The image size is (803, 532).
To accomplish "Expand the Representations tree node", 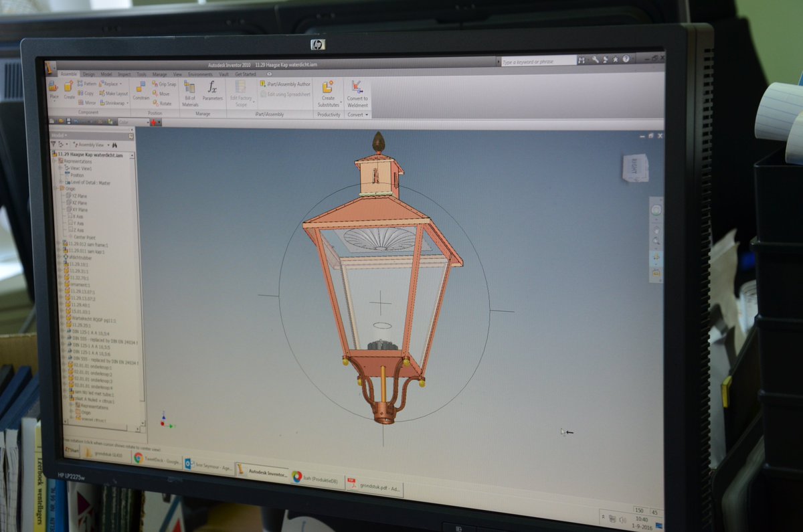I will [x=54, y=161].
